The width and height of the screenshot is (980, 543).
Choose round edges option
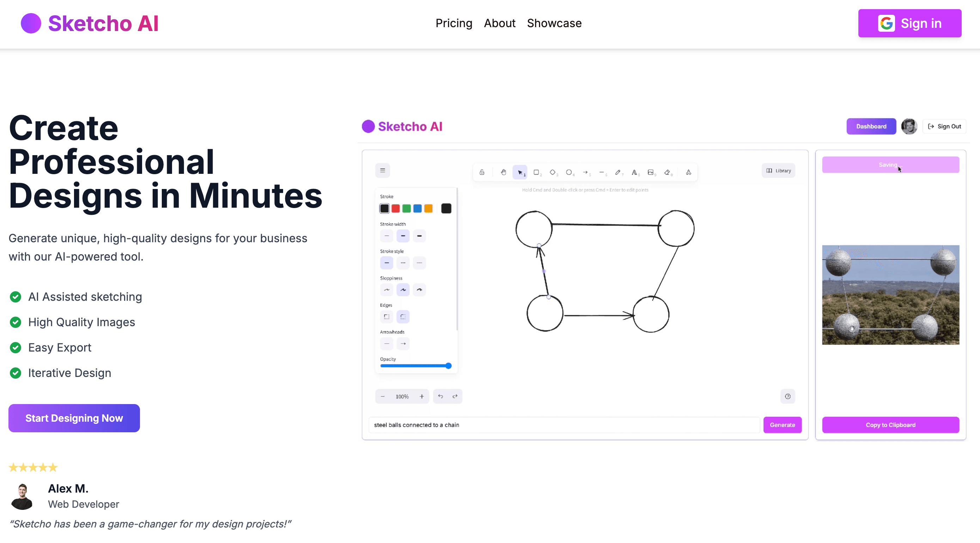click(x=403, y=317)
